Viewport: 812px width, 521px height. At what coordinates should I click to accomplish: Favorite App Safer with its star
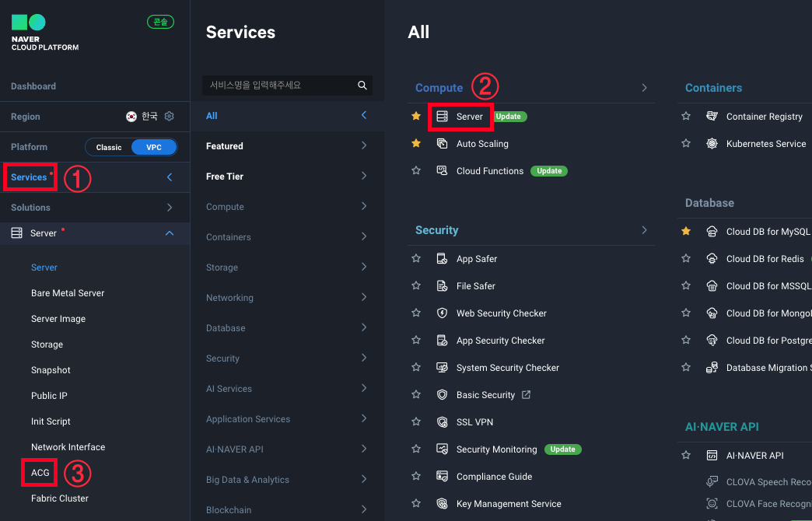[416, 258]
